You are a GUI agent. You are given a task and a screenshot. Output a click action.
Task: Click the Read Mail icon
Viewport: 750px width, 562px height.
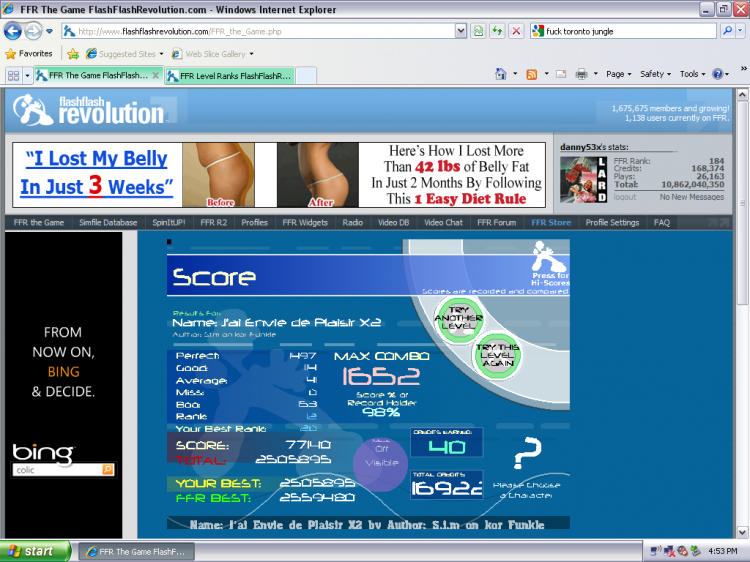(x=561, y=74)
